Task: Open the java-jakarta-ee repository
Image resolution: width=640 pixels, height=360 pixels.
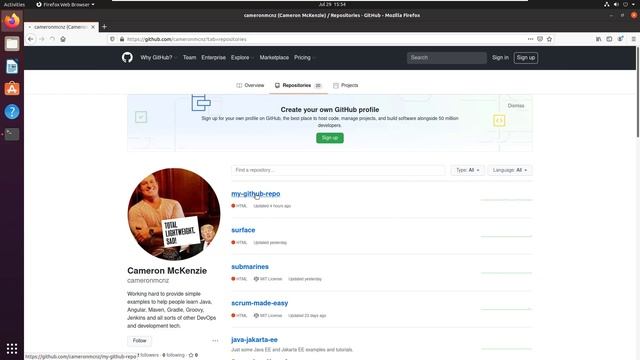Action: tap(254, 340)
